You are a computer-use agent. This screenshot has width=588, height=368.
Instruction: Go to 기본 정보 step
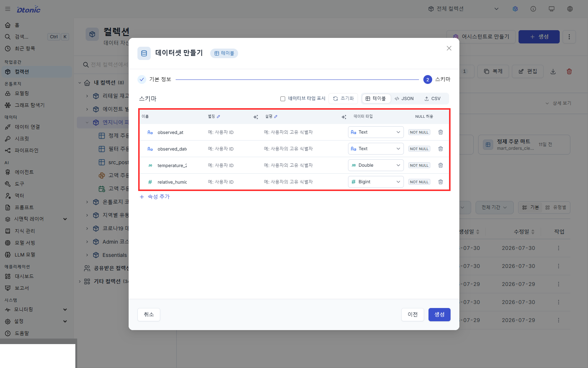[155, 79]
